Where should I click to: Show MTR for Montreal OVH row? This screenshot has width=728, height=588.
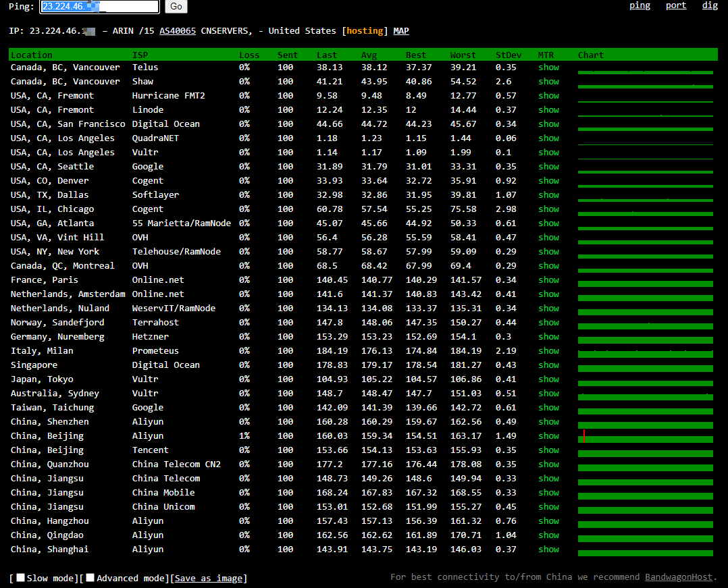[548, 265]
